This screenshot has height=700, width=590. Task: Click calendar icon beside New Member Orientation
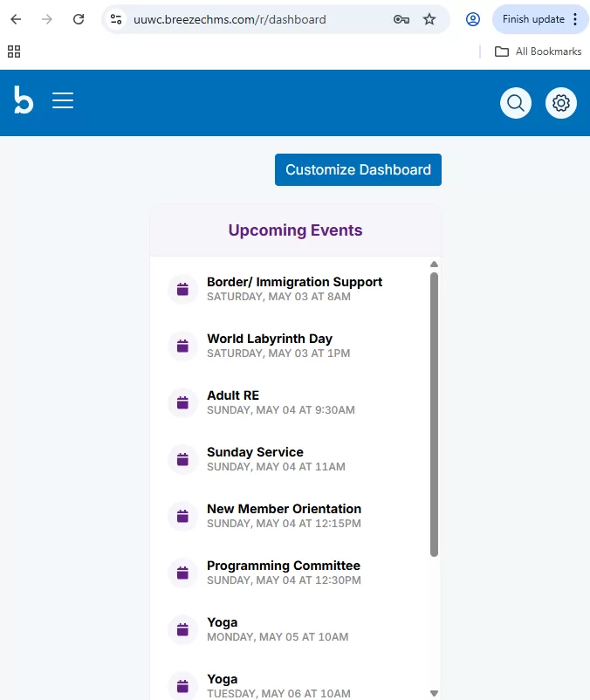tap(182, 517)
